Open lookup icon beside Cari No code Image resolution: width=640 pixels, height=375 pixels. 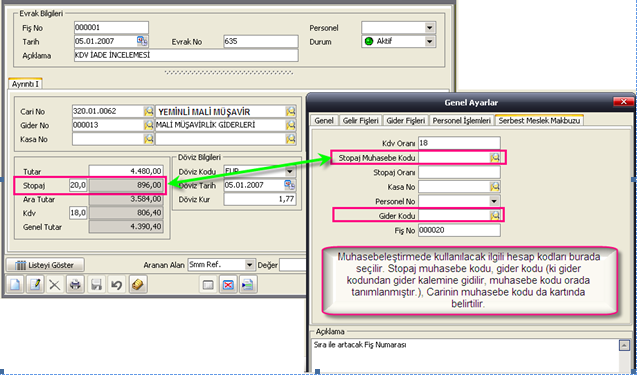(149, 111)
